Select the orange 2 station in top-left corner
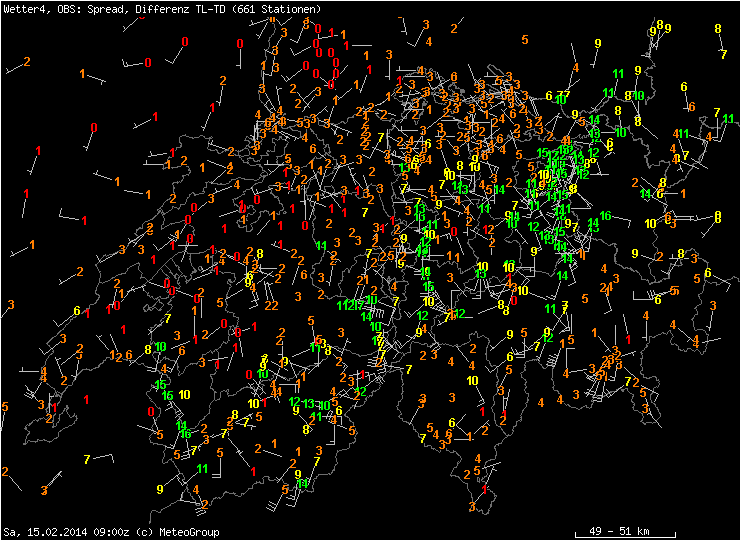 (x=26, y=62)
